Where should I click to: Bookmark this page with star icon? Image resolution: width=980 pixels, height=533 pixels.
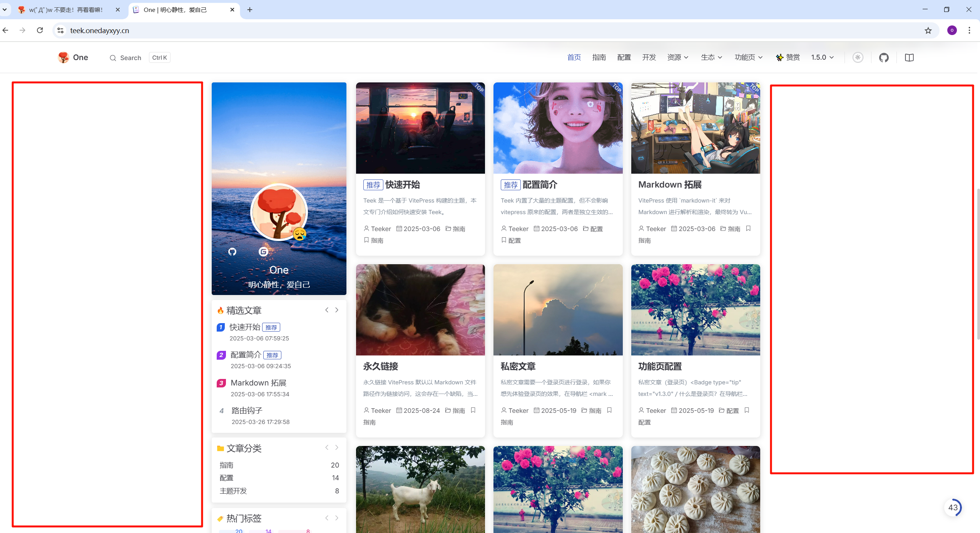928,30
